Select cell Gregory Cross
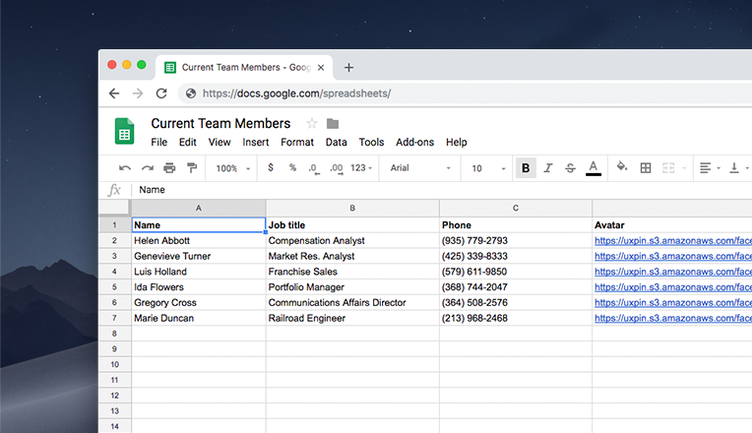The width and height of the screenshot is (752, 433). (x=199, y=303)
